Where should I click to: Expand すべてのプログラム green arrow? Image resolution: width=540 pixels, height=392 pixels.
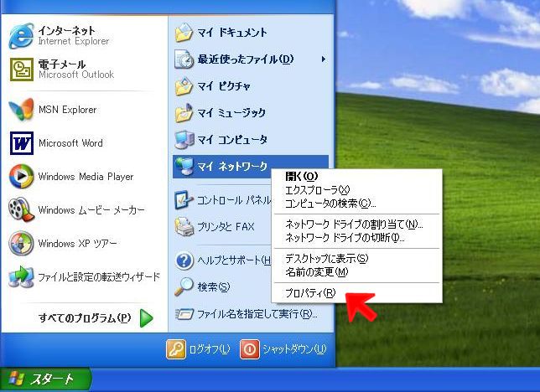point(147,318)
